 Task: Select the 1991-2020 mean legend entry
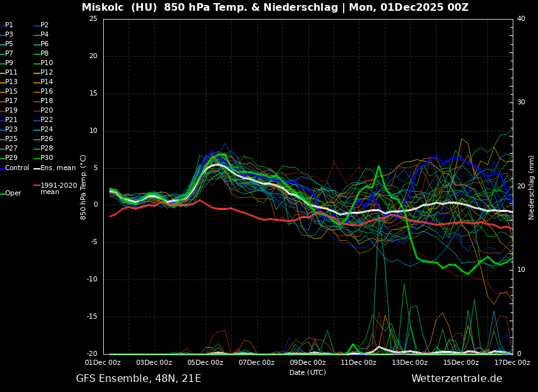click(58, 188)
